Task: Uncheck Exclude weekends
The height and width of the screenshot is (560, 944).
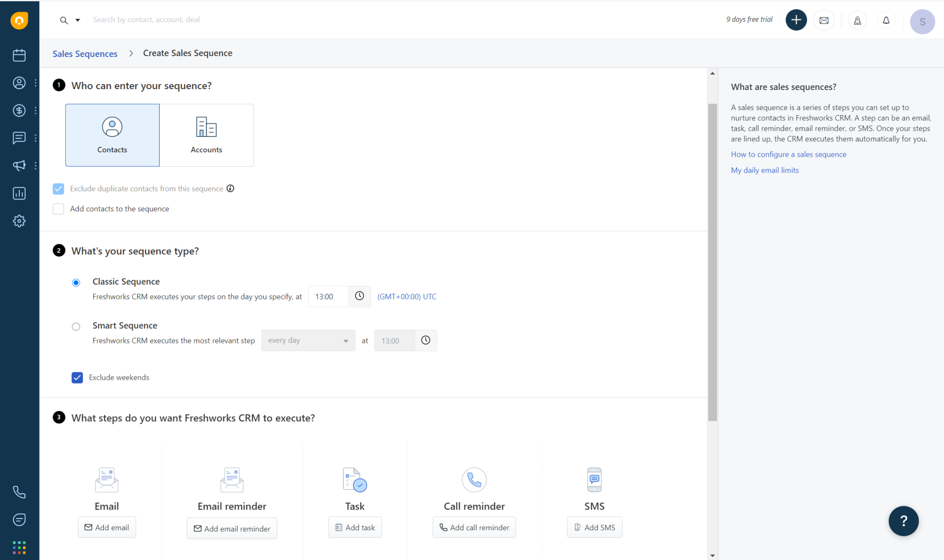Action: (x=77, y=377)
